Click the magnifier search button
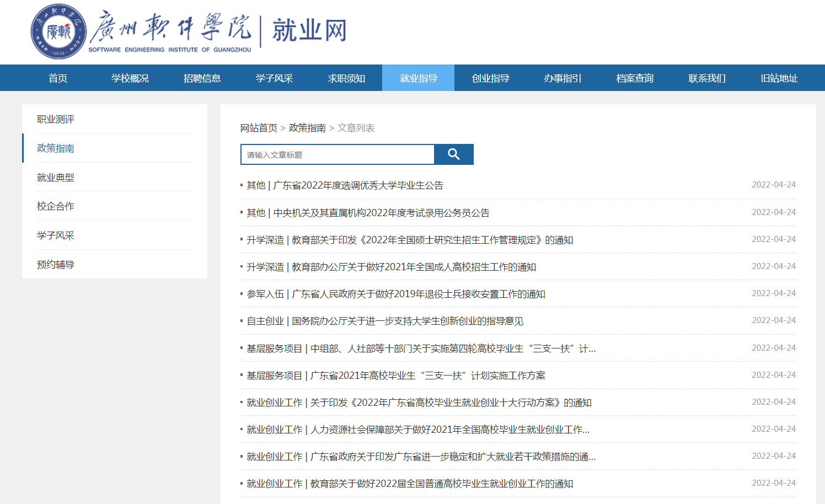This screenshot has width=825, height=504. 453,154
